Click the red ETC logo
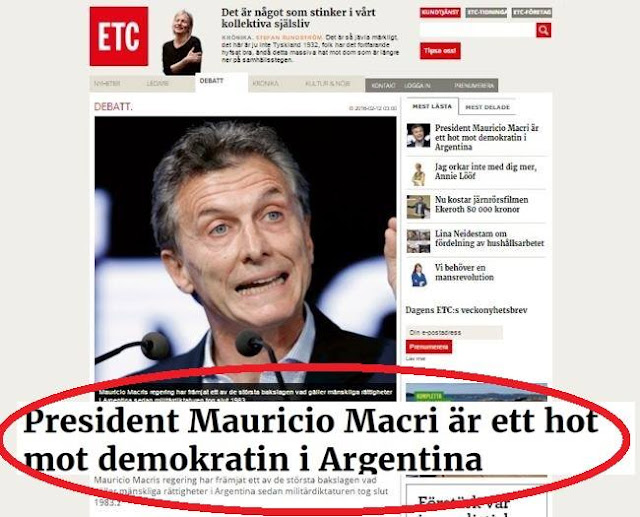 click(x=119, y=36)
